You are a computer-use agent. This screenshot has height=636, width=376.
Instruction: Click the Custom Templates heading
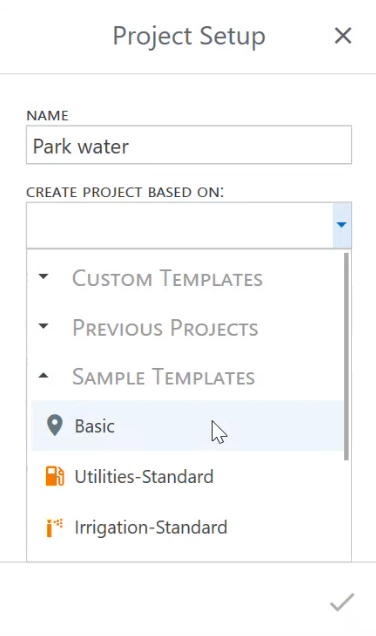coord(167,278)
